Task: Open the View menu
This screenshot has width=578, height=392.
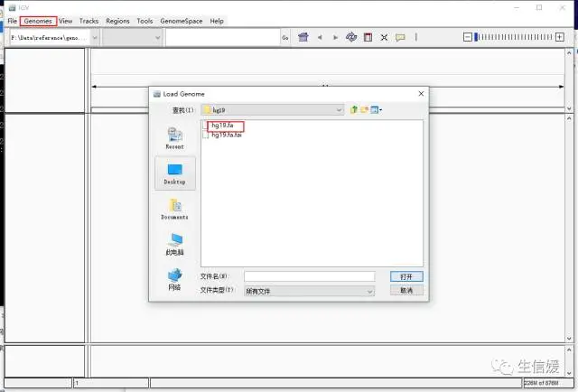Action: pos(66,21)
